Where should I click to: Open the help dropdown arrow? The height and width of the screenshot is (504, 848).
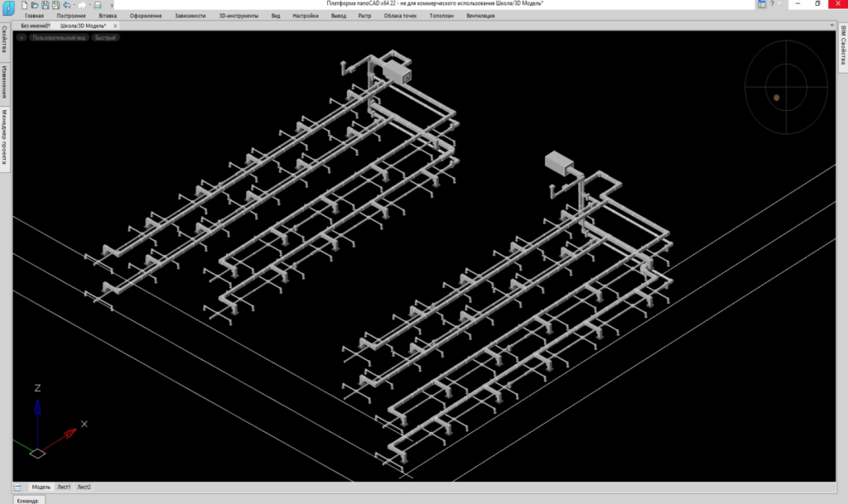coord(779,3)
